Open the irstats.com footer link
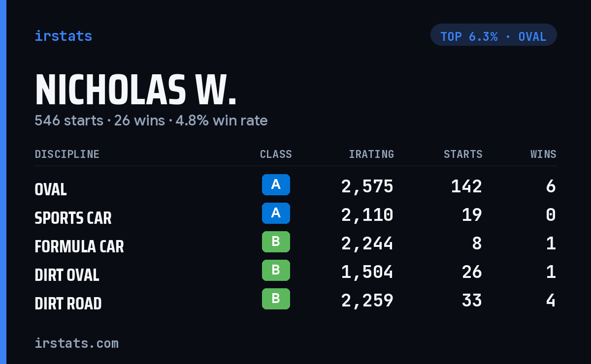The width and height of the screenshot is (591, 364). 76,343
